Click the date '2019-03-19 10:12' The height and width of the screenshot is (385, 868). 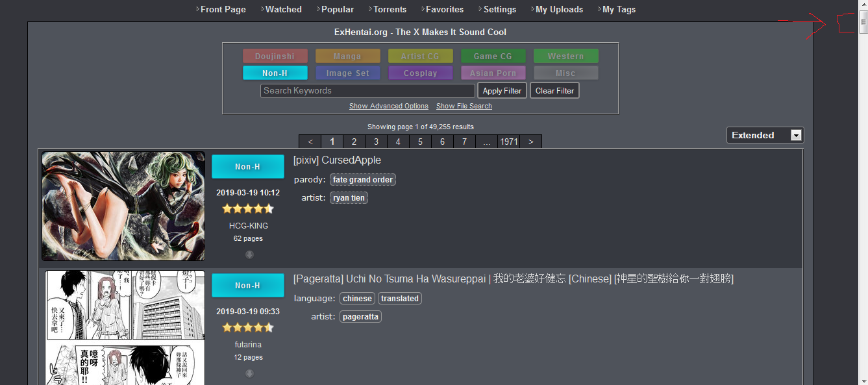[248, 193]
